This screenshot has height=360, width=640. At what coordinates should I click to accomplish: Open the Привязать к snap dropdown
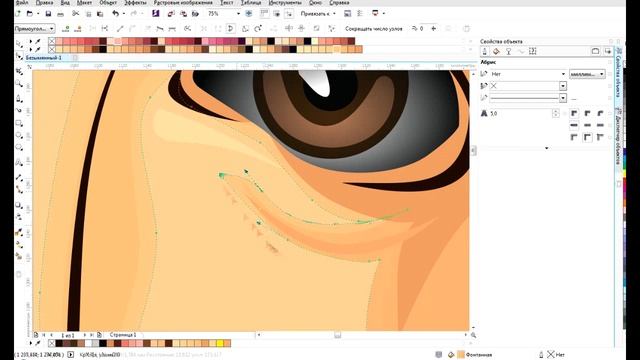tap(318, 13)
